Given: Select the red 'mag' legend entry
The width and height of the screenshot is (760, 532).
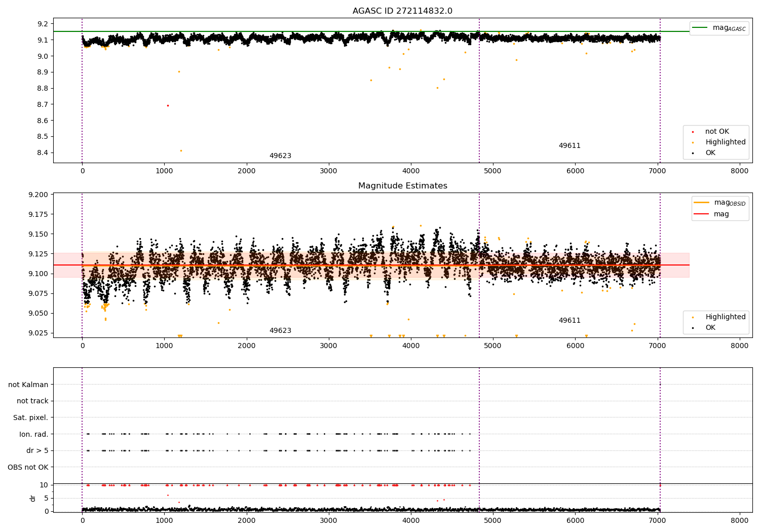Looking at the screenshot, I should [712, 214].
